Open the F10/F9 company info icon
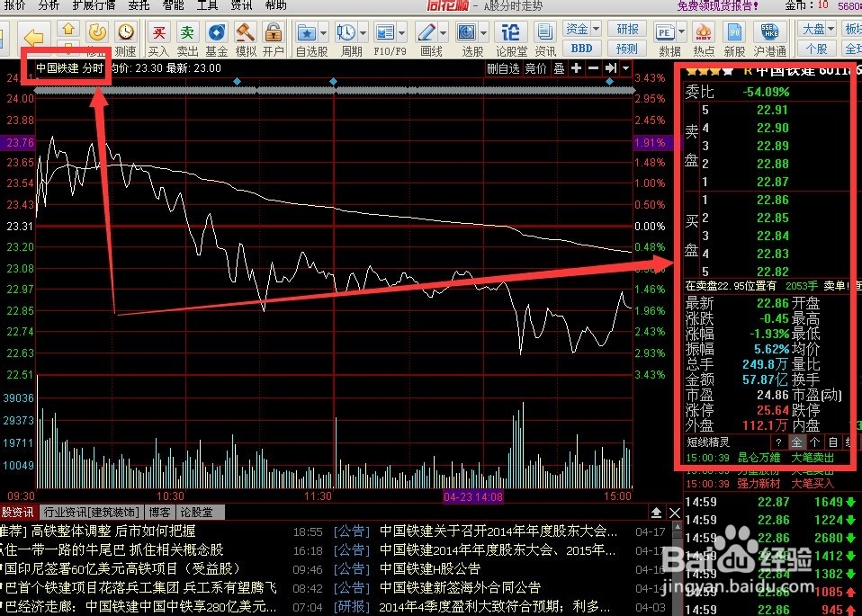The height and width of the screenshot is (616, 862). [385, 33]
